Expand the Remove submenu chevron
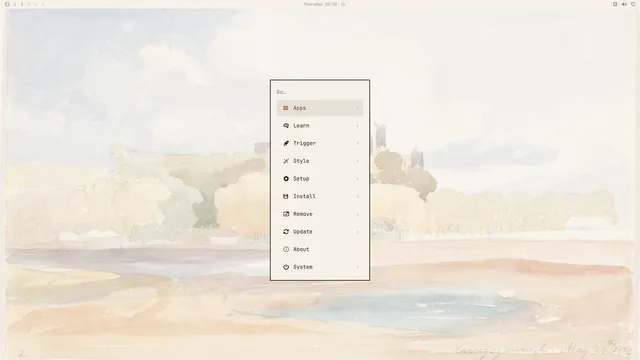Image resolution: width=640 pixels, height=360 pixels. [x=358, y=214]
